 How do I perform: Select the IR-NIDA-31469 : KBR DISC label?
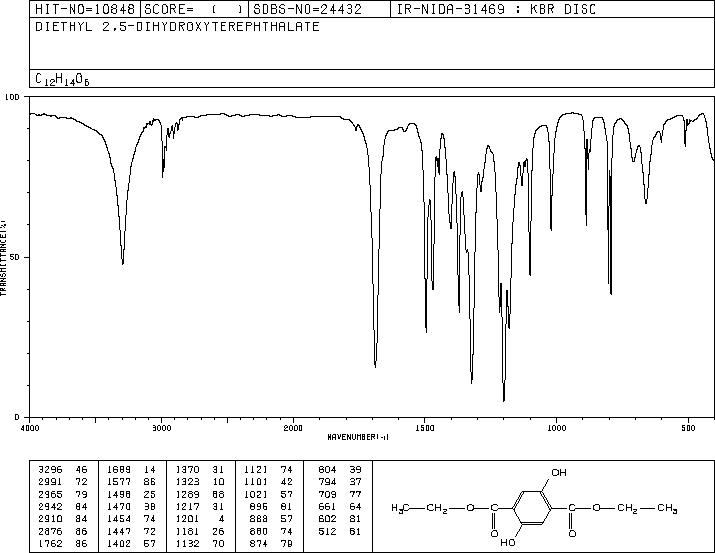(x=496, y=9)
